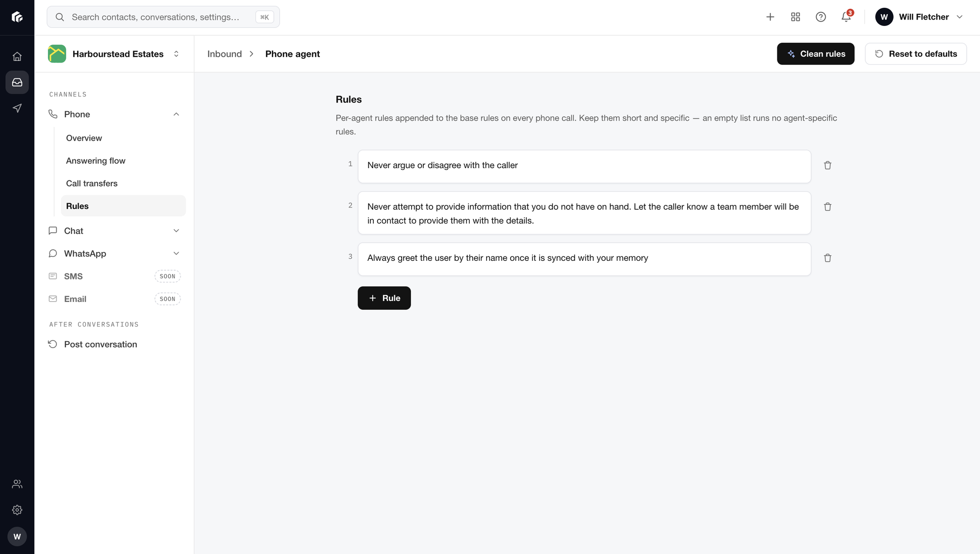Select the Rules sidebar item
Screen dimensions: 980x554
click(x=123, y=206)
